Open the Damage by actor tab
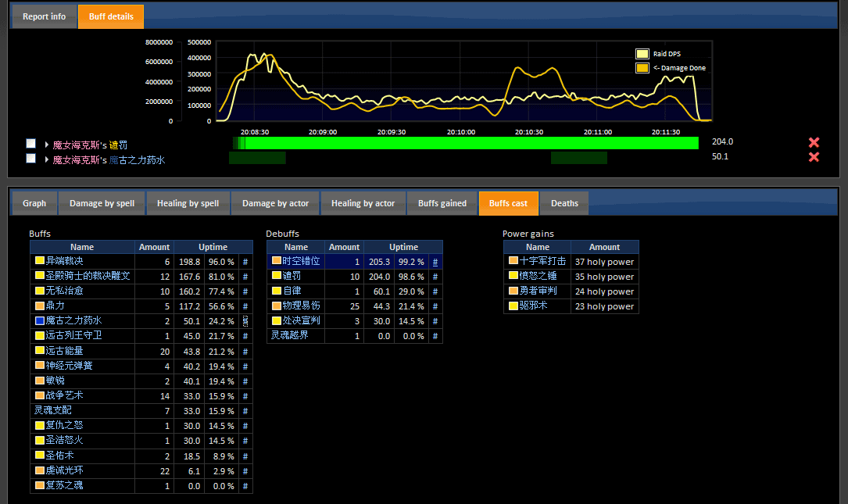This screenshot has height=504, width=848. 275,203
